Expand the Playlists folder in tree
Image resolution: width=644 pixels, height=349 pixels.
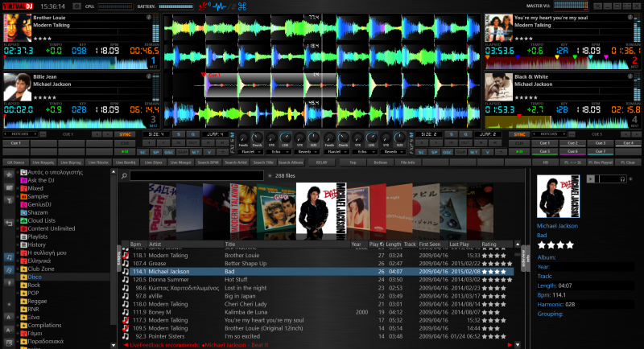18,236
